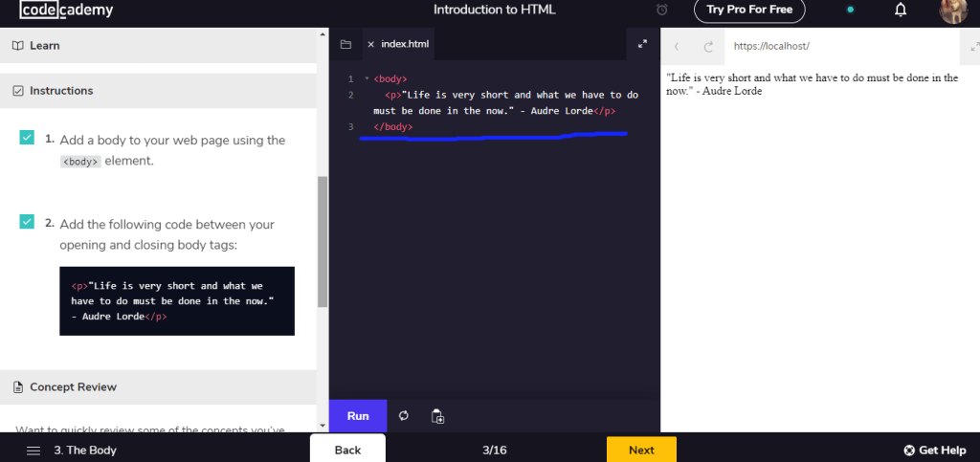The width and height of the screenshot is (980, 462).
Task: Open the file explorer folder icon
Action: pyautogui.click(x=345, y=44)
